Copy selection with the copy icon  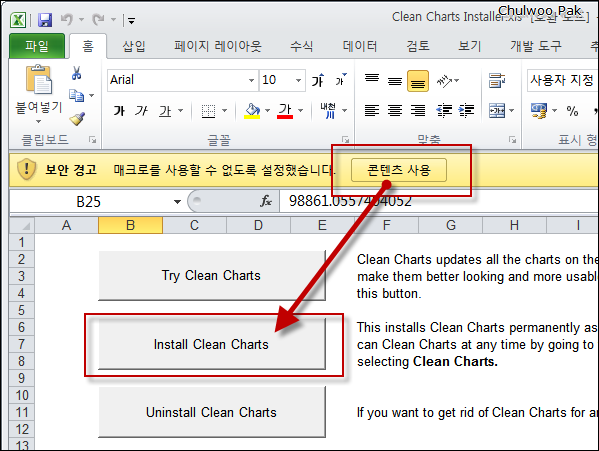point(77,95)
